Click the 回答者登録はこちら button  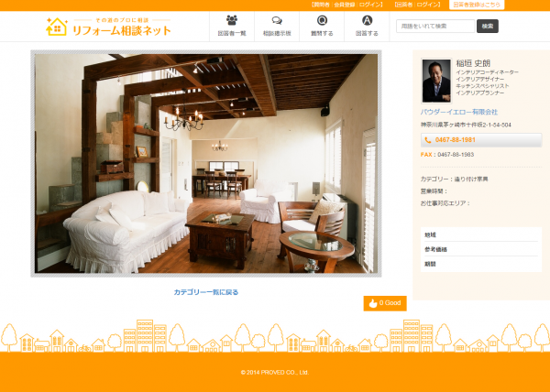point(478,5)
